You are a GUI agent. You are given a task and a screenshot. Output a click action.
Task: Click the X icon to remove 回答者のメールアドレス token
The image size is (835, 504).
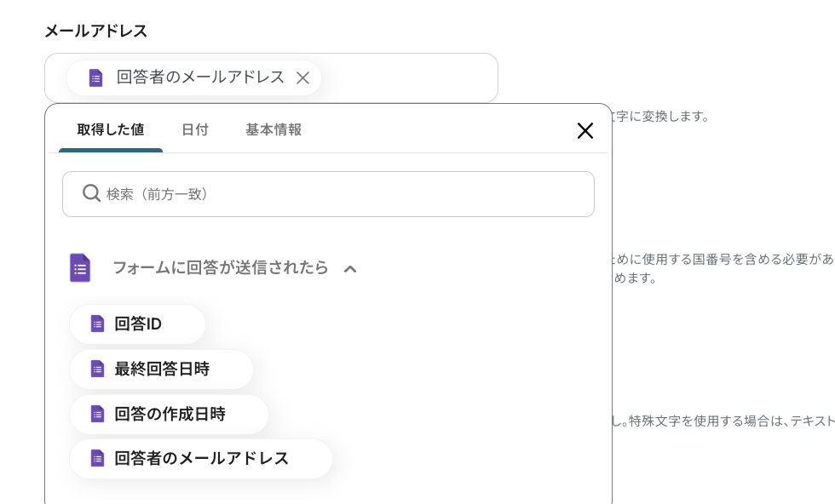302,77
